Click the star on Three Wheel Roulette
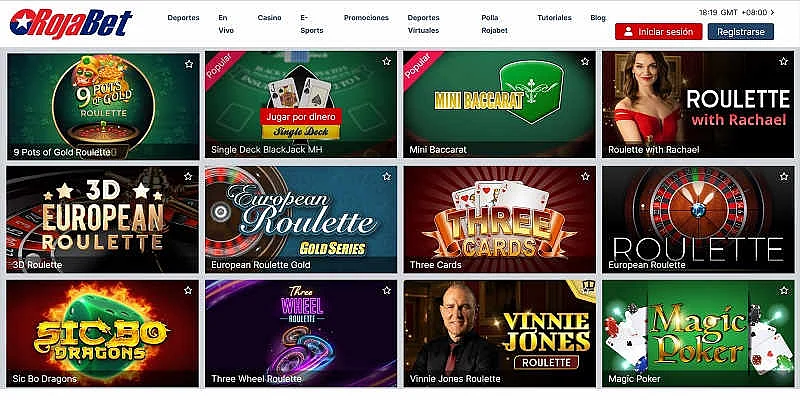800x400 pixels. [386, 290]
